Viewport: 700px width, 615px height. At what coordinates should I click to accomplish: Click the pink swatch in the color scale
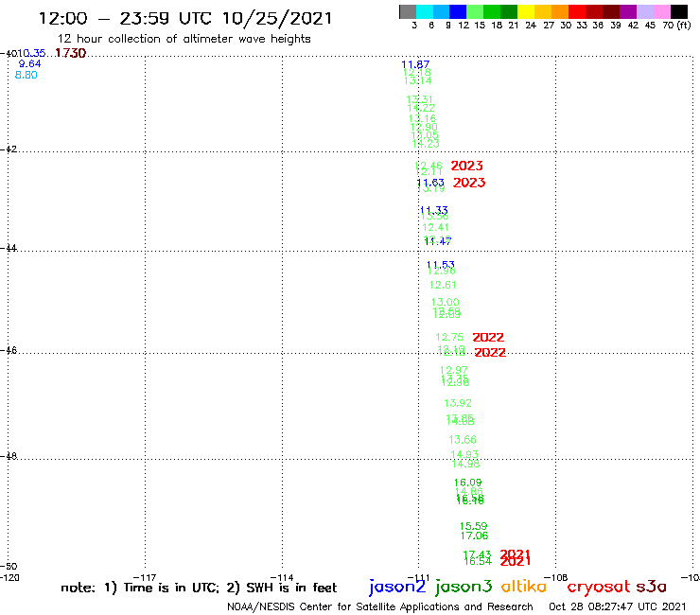pyautogui.click(x=662, y=11)
